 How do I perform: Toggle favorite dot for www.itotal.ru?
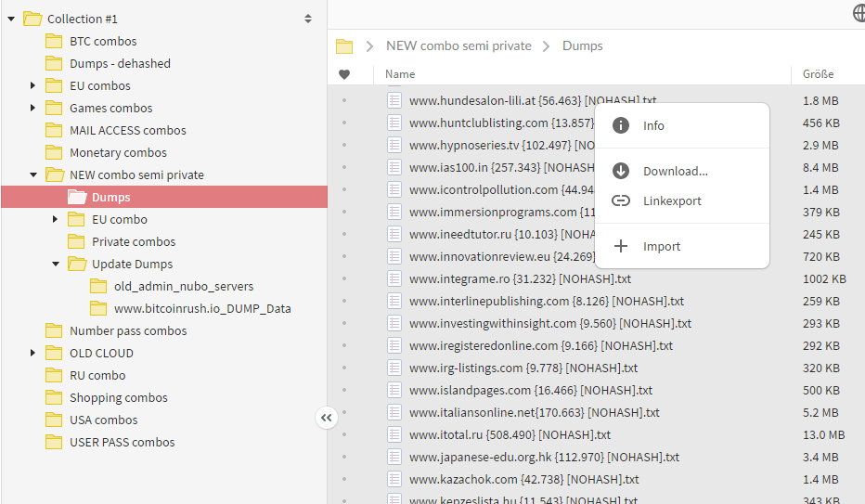tap(344, 434)
